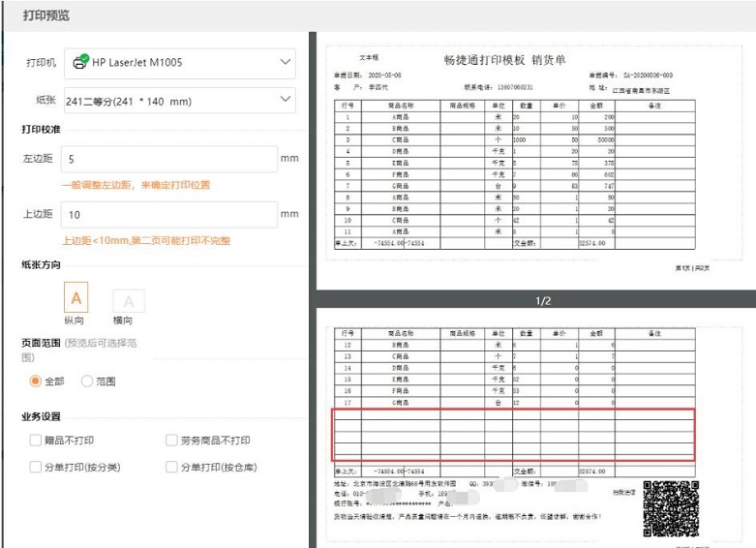Click the printer icon beside HP LaserJet M1005
The width and height of the screenshot is (756, 548).
coord(80,62)
